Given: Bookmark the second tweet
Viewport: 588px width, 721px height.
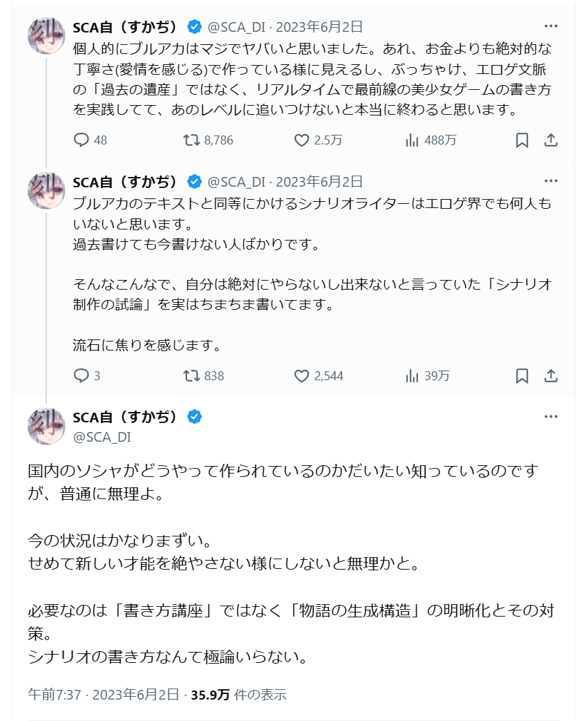Looking at the screenshot, I should click(x=522, y=376).
